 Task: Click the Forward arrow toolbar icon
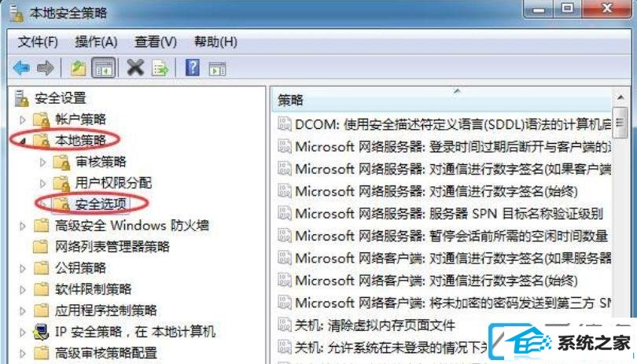coord(45,68)
